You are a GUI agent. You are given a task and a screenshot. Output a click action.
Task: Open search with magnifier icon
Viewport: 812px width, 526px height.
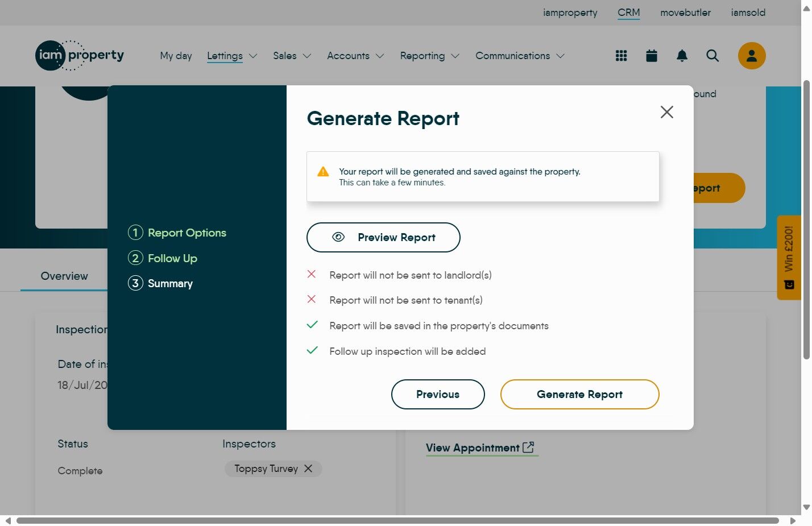click(x=712, y=56)
